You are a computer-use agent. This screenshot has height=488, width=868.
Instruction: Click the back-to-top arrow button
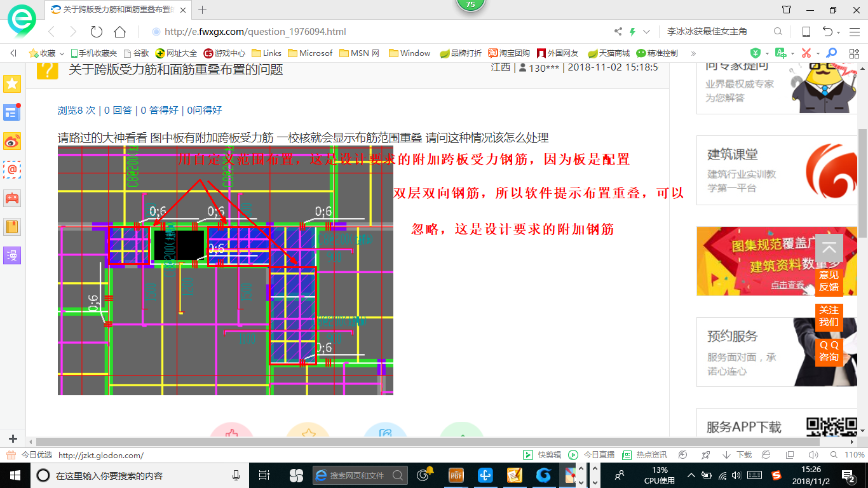click(x=829, y=248)
